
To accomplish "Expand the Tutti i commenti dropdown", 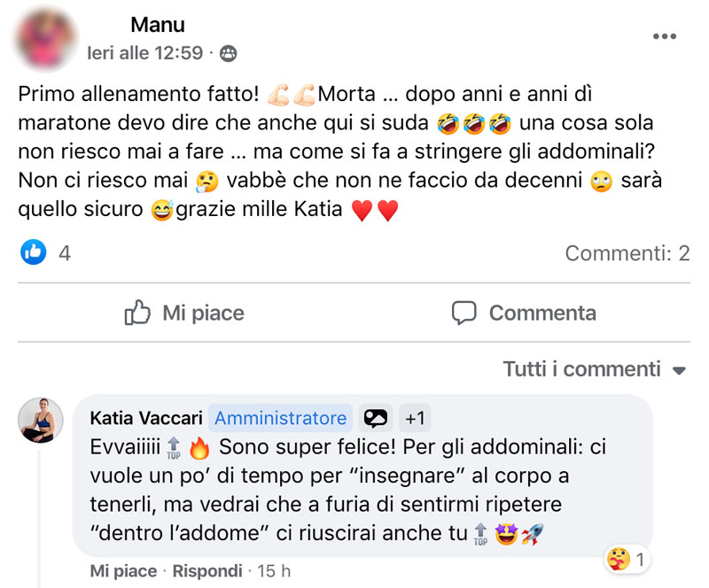I will point(582,368).
